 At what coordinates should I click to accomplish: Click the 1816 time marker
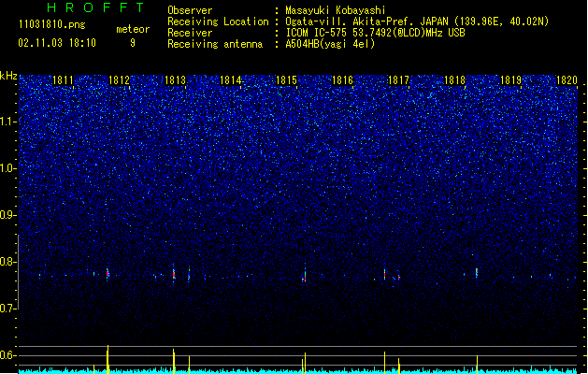pos(342,80)
